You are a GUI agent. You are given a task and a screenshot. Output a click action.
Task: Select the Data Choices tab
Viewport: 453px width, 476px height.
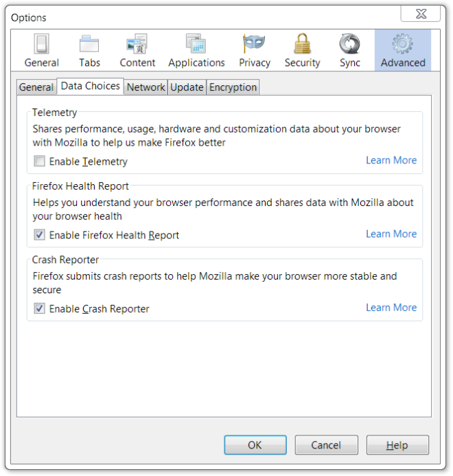point(90,87)
